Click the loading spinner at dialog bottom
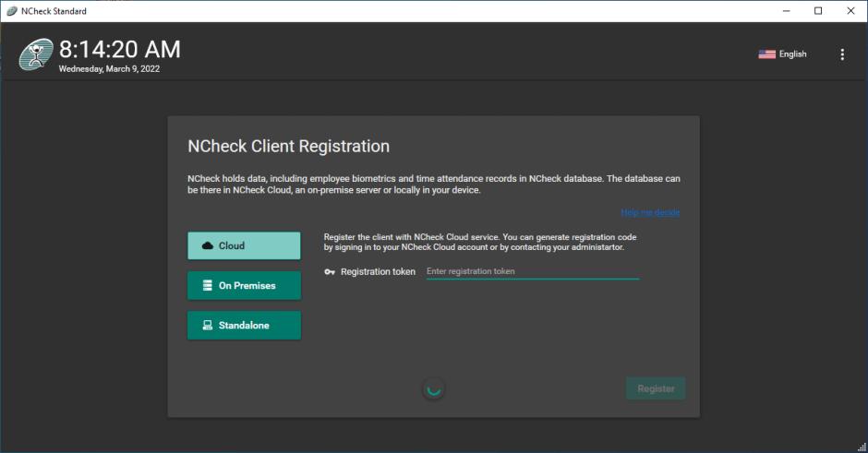 click(x=433, y=389)
